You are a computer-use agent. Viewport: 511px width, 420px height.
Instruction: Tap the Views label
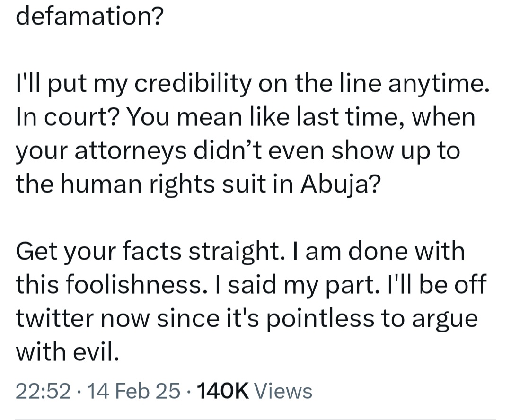pos(283,391)
